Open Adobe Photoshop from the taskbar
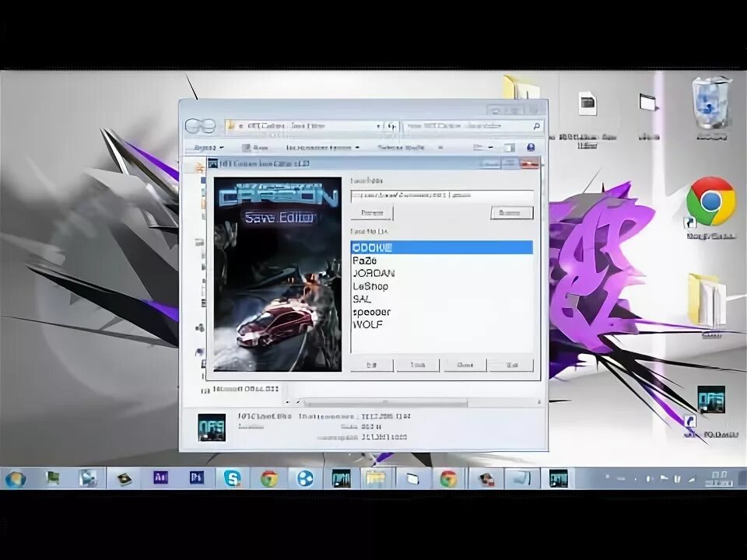The width and height of the screenshot is (747, 560). click(196, 478)
